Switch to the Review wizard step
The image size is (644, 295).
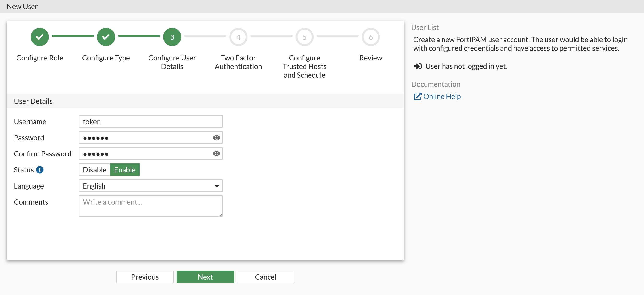pyautogui.click(x=370, y=37)
